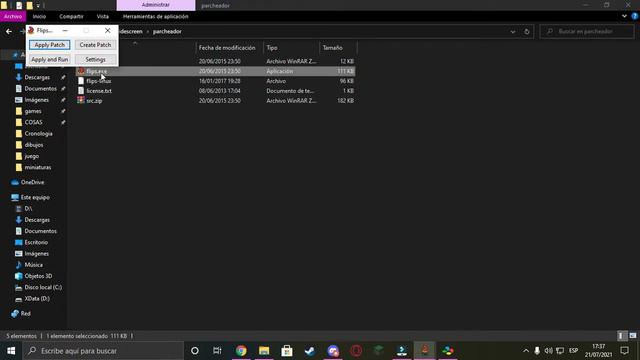Expand the address bar history dropdown
This screenshot has width=640, height=360.
point(513,31)
